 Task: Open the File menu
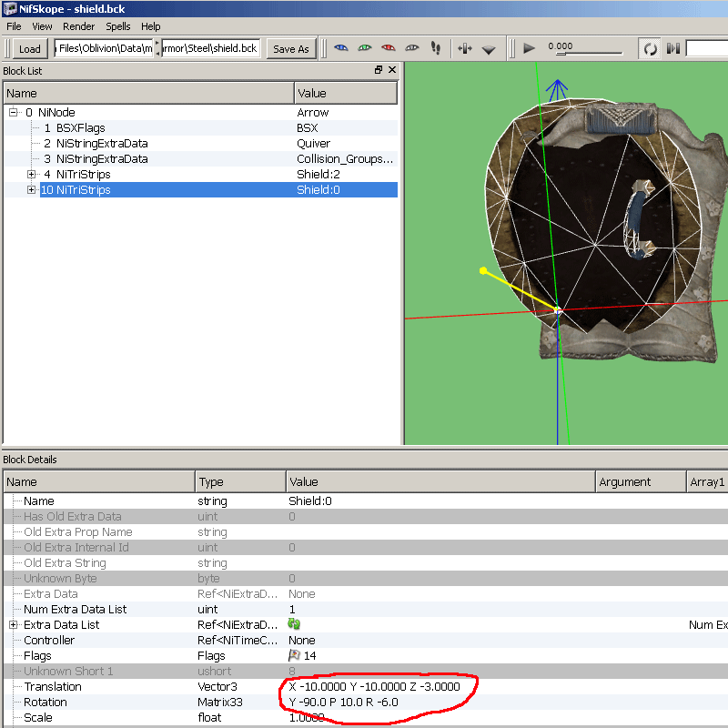point(14,26)
